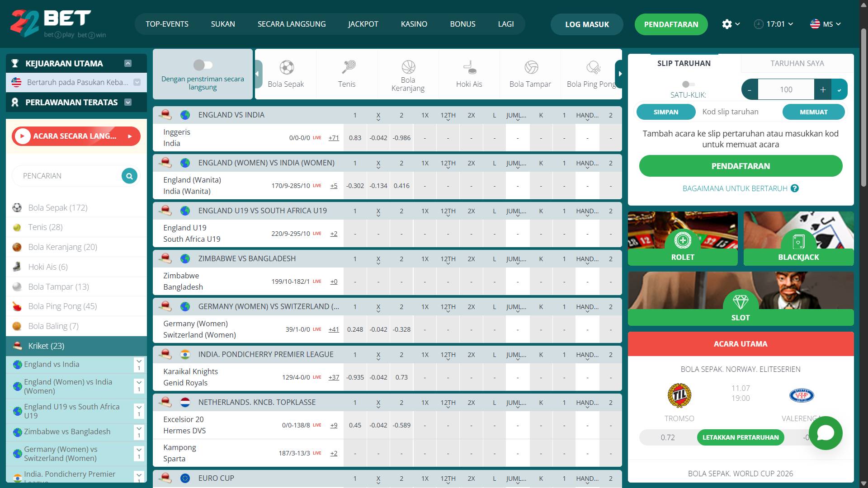
Task: Click the India flag in Pondicherry Premier League
Action: pos(185,355)
